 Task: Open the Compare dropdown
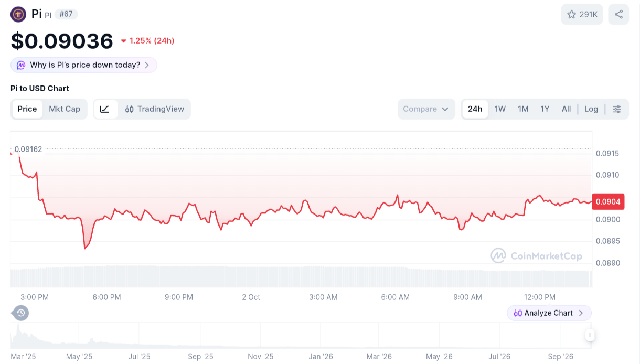(426, 109)
